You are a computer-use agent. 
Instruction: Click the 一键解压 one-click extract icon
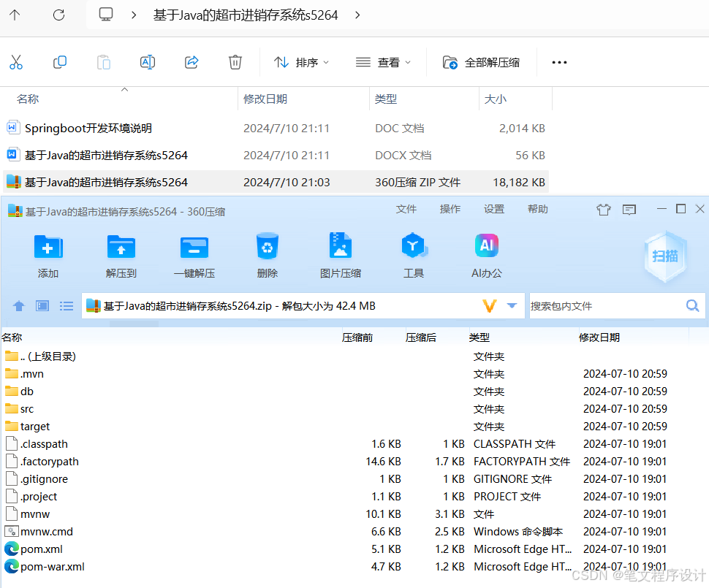(193, 252)
